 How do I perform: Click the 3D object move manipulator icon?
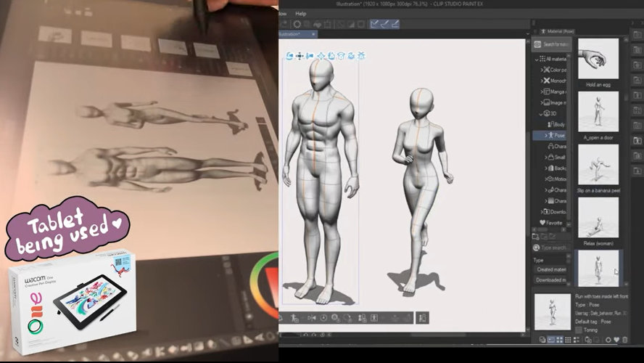321,56
